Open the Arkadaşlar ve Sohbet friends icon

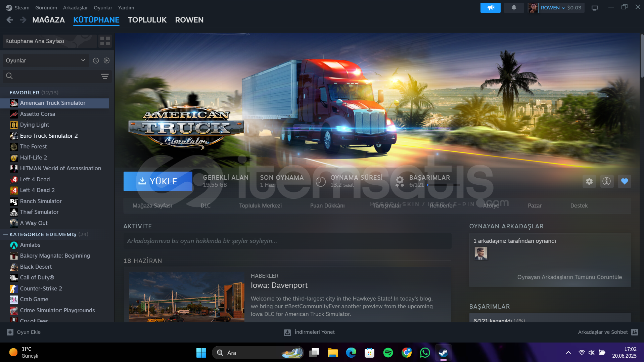[634, 332]
